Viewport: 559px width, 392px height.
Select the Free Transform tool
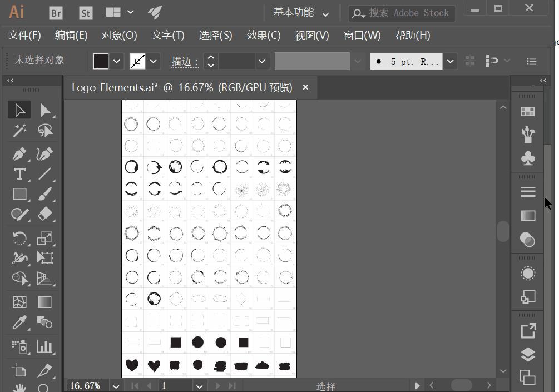45,258
